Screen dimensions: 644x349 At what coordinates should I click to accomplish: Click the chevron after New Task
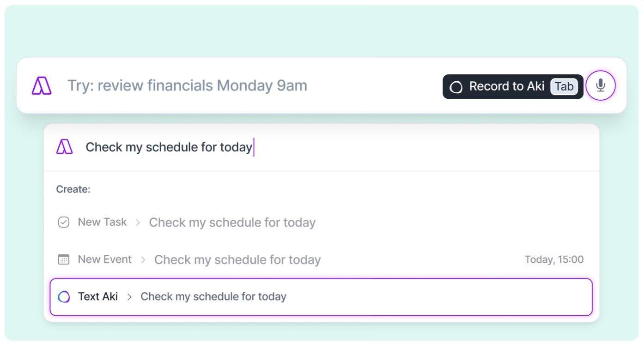click(x=138, y=223)
